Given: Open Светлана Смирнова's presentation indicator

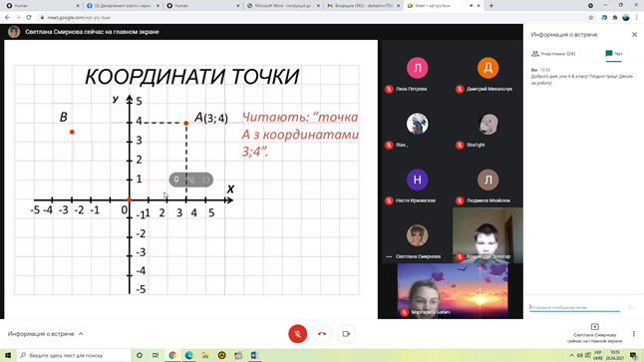Looking at the screenshot, I should coord(594,333).
